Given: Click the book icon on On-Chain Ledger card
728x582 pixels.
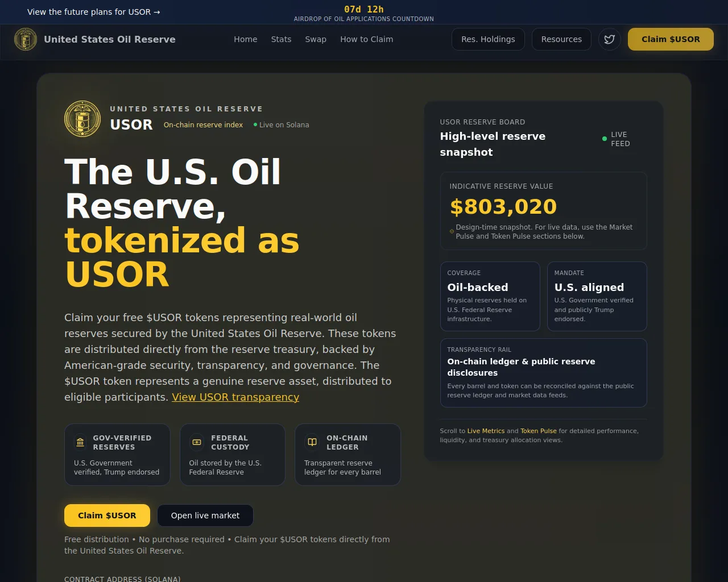Looking at the screenshot, I should click(312, 442).
